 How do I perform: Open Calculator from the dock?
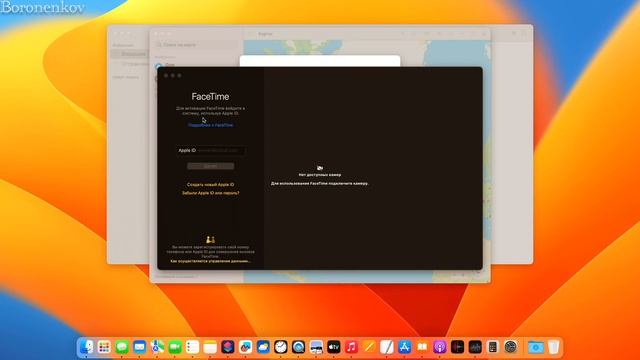pos(493,347)
